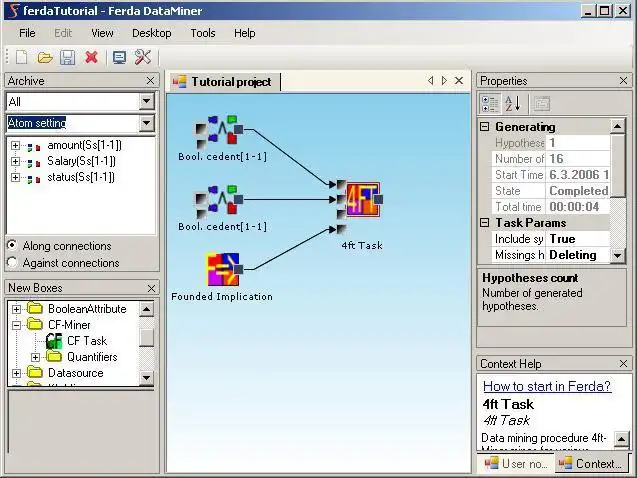Expand the amount(Ss[1-1]) tree node
The height and width of the screenshot is (478, 637).
coord(15,145)
